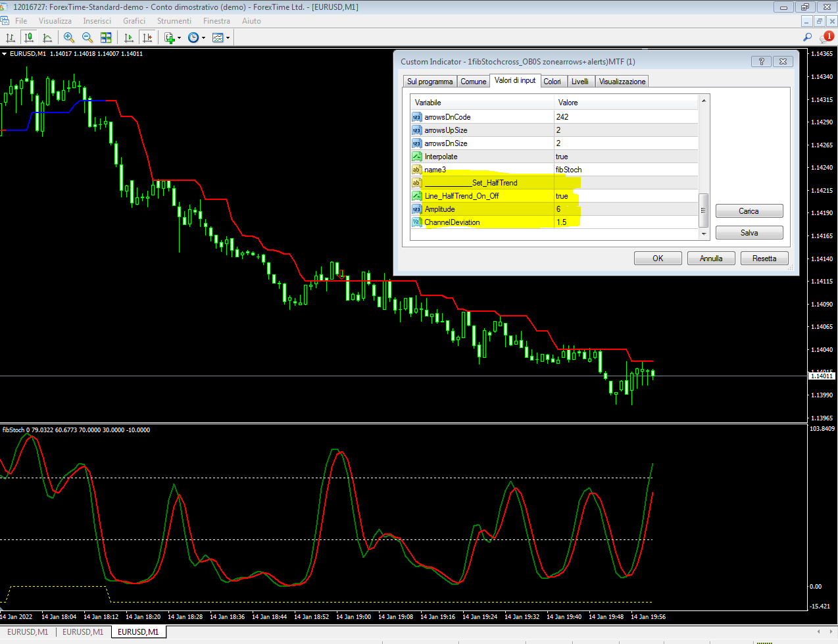
Task: Select the line chart icon
Action: click(47, 37)
